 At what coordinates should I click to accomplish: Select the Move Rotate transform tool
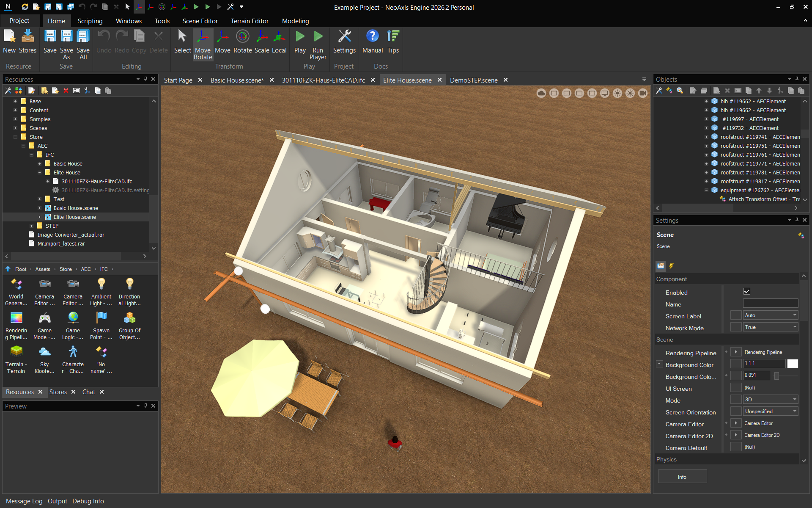[203, 44]
